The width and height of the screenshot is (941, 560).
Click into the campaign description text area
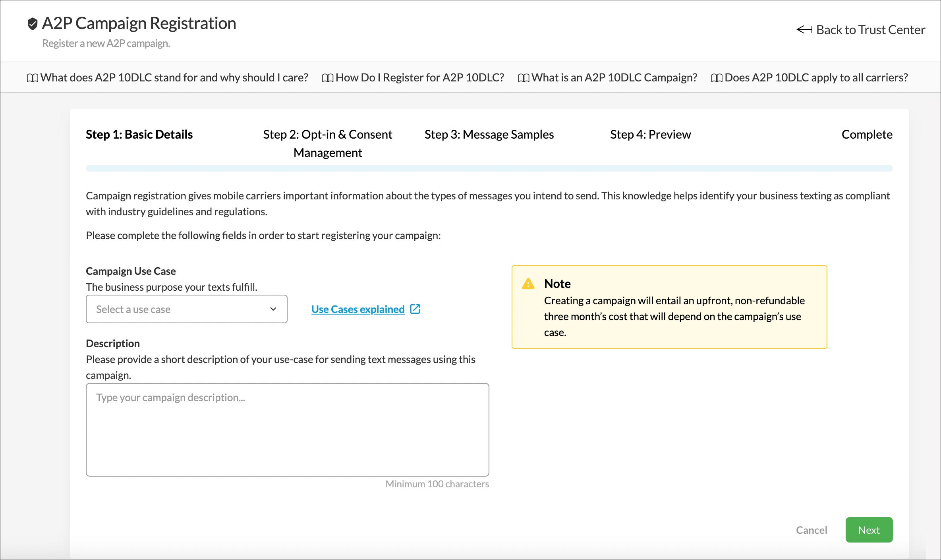coord(287,430)
